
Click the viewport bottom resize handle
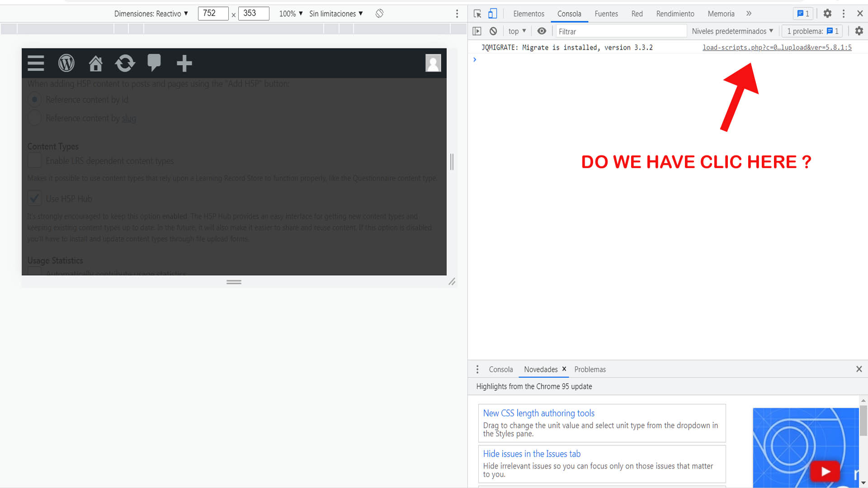[234, 282]
